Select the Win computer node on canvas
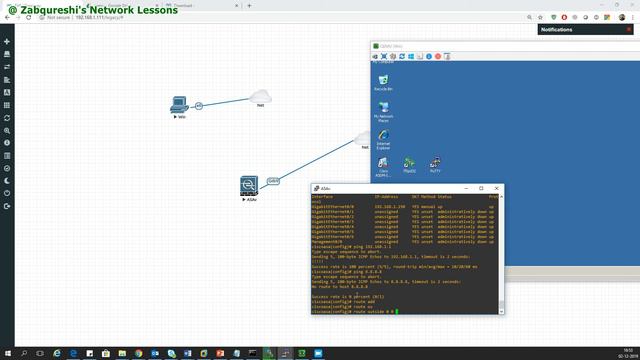 (179, 104)
